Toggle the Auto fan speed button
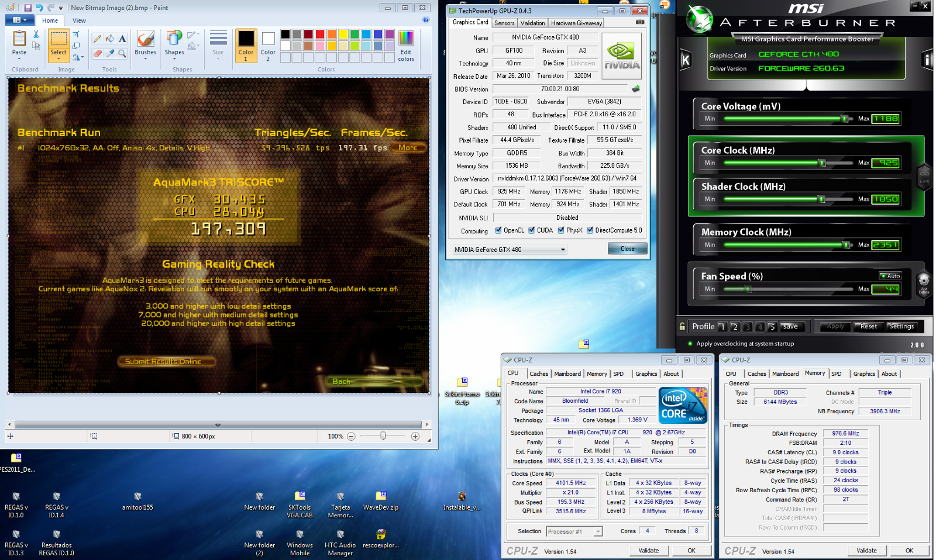This screenshot has height=560, width=936. [890, 276]
